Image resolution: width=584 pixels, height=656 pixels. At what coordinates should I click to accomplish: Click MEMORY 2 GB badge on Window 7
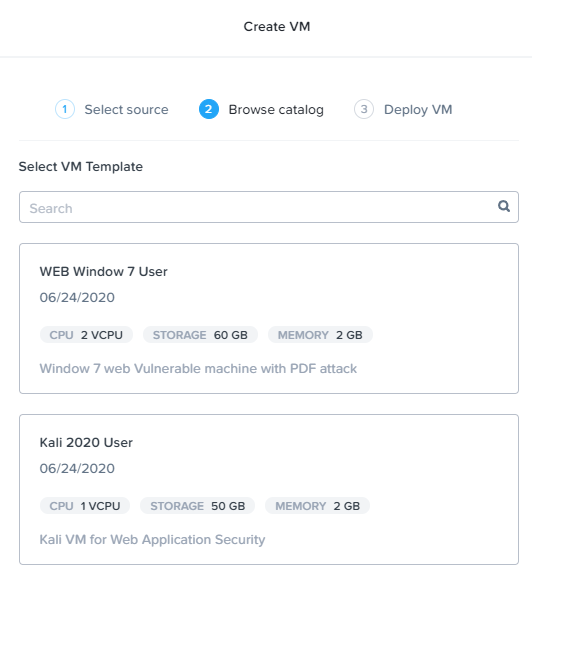click(x=320, y=335)
